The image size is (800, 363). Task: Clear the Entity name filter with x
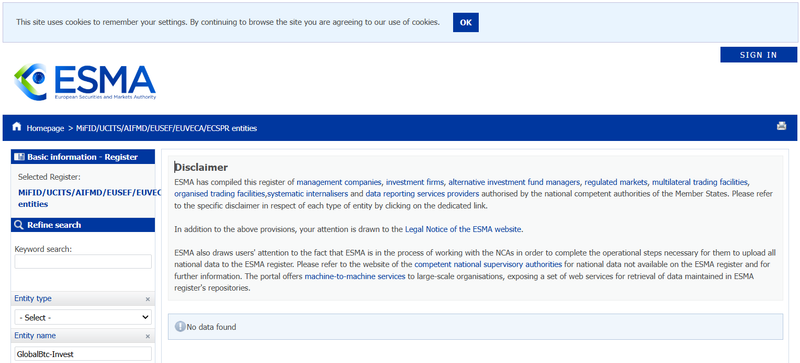coord(148,336)
